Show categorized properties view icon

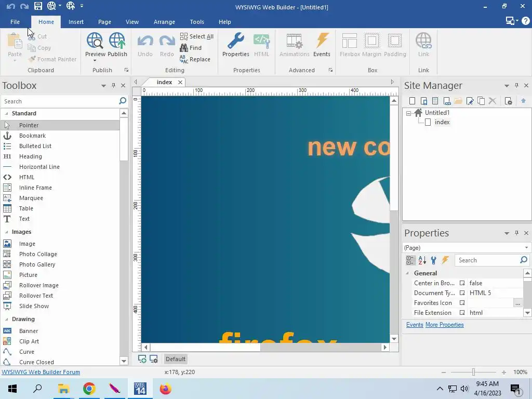click(410, 260)
